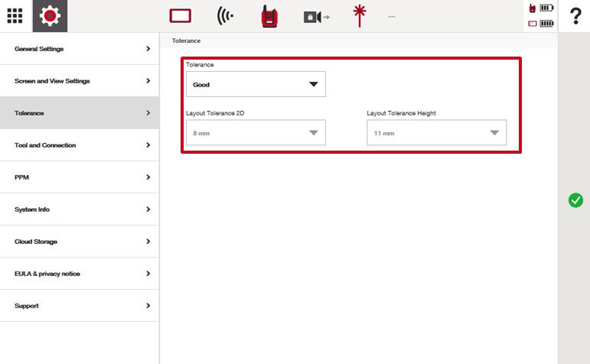The height and width of the screenshot is (364, 590).
Task: Open the Layout Tolerance 2D dropdown
Action: pyautogui.click(x=256, y=132)
